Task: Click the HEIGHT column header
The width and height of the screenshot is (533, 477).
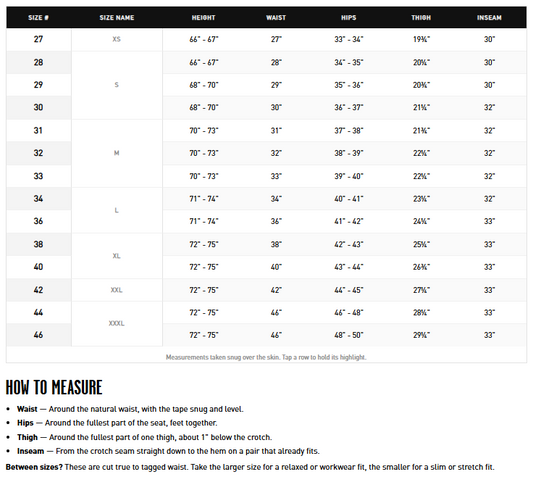Action: point(203,18)
